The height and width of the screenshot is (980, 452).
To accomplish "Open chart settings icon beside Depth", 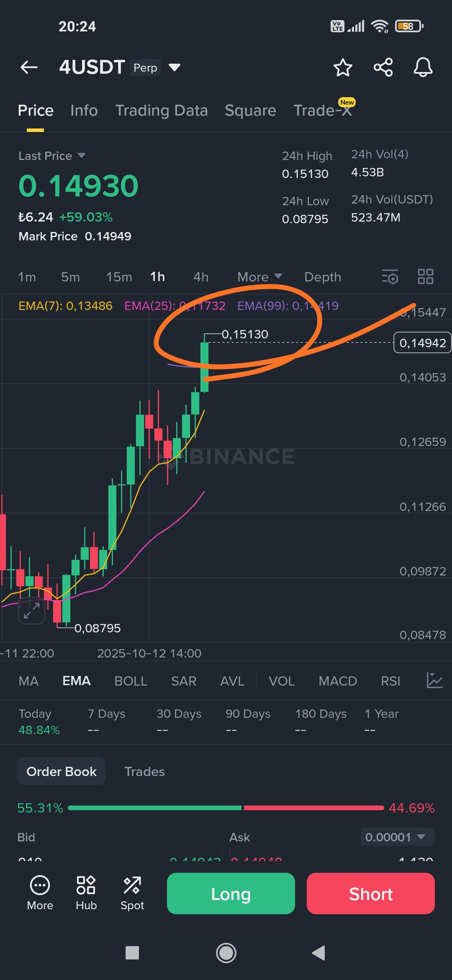I will (x=390, y=277).
